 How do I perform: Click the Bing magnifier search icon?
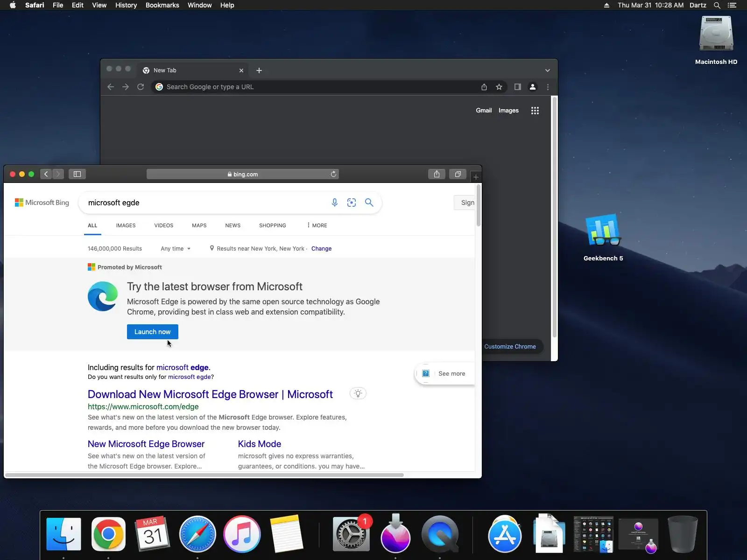click(x=369, y=203)
